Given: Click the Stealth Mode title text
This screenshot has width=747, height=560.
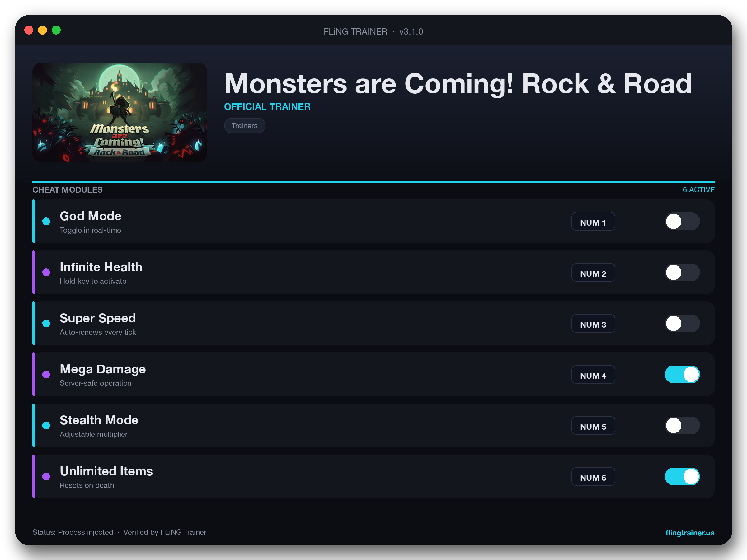Looking at the screenshot, I should (99, 420).
